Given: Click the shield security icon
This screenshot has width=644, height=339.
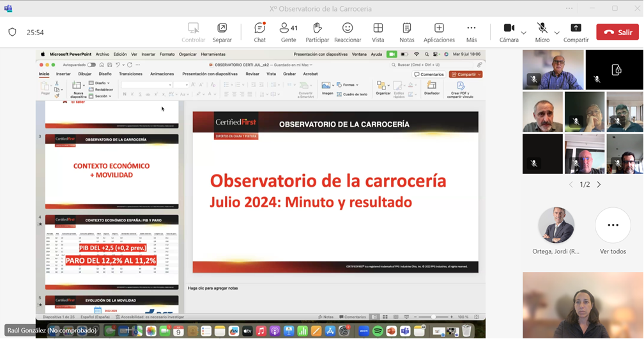Looking at the screenshot, I should [x=12, y=32].
